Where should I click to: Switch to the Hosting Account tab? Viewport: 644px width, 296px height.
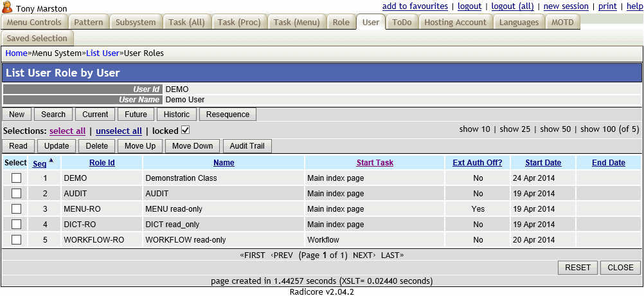[455, 22]
